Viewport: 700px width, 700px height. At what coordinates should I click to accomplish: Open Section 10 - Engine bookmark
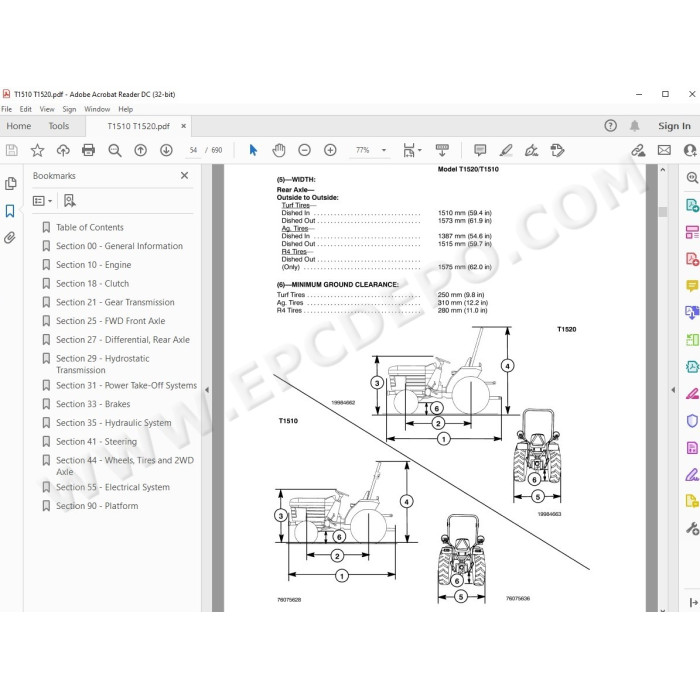tap(93, 265)
